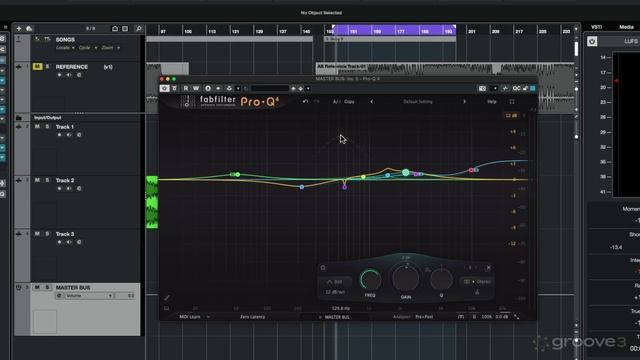Viewport: 640px width, 360px height.
Task: Open the 12 dB/oct slope dropdown
Action: (335, 292)
